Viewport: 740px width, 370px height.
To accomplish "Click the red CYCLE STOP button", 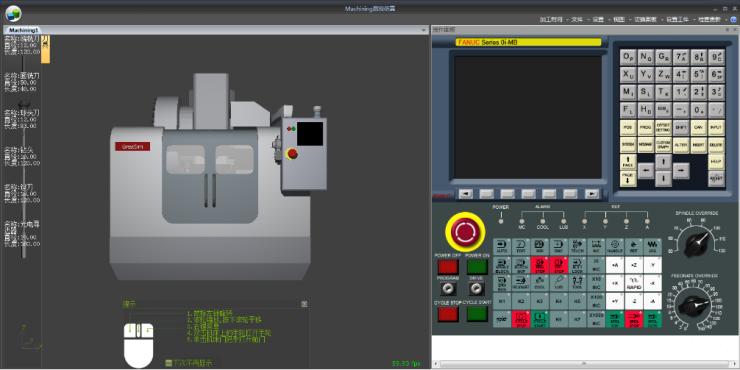I will 448,314.
